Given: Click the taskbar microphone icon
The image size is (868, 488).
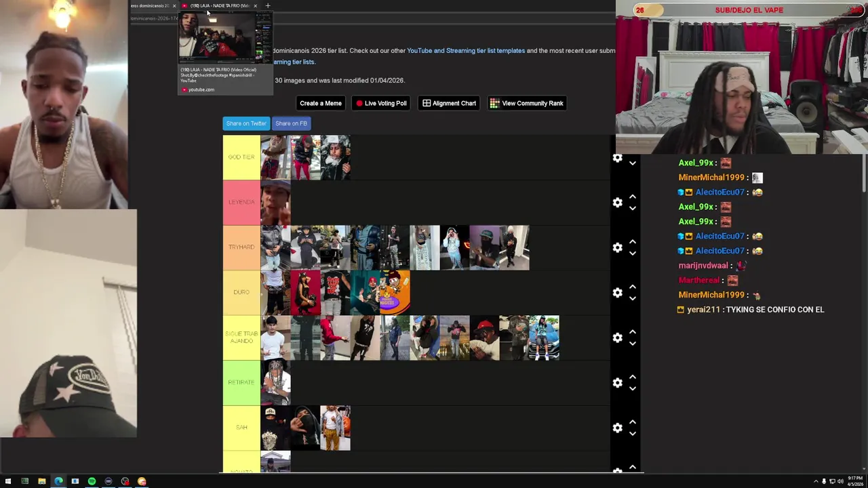Looking at the screenshot, I should tap(824, 481).
